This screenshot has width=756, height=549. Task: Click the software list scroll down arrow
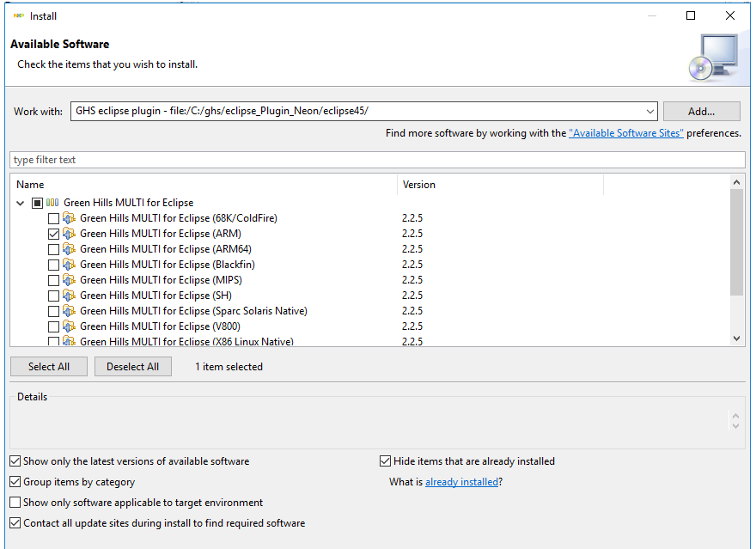click(736, 339)
